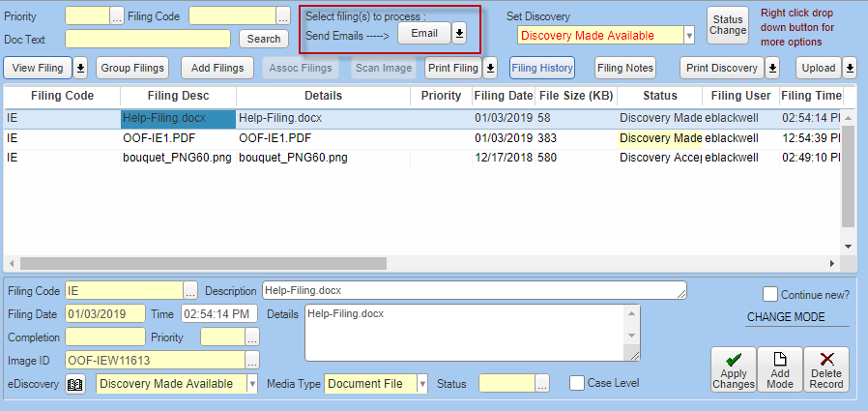Viewport: 868px width, 411px height.
Task: Open the Email button drop-down arrow
Action: coord(459,33)
